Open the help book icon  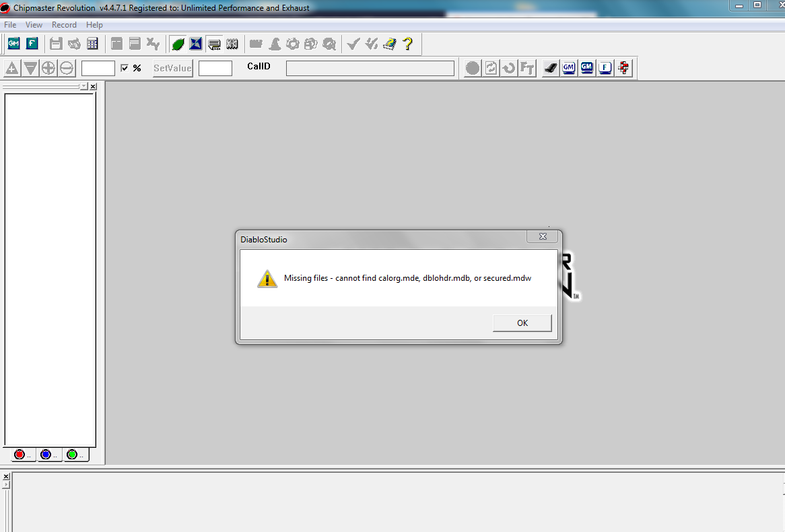[x=390, y=44]
